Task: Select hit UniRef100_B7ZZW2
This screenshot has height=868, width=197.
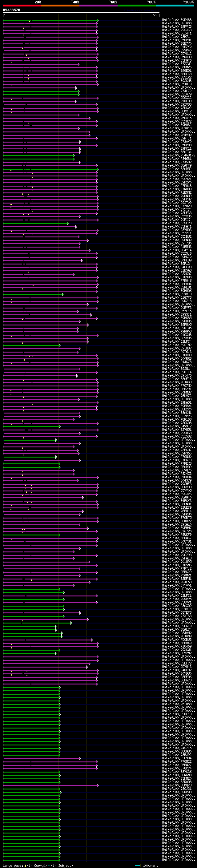Action: [177, 64]
